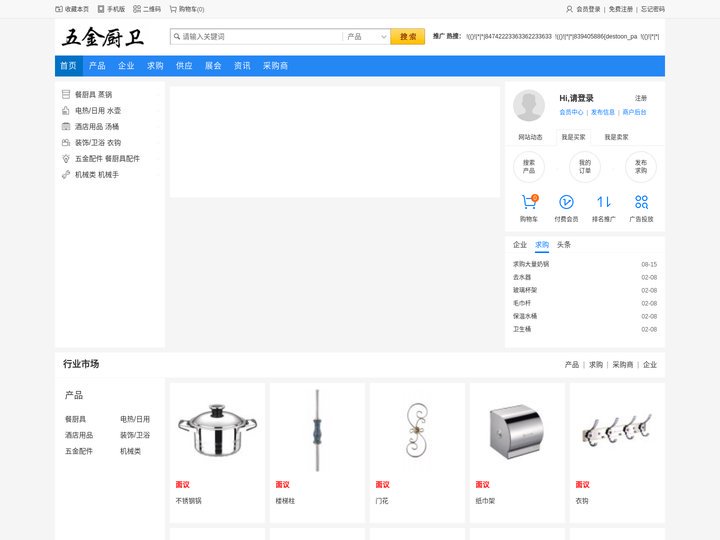Click 酒店用品 in the 产品 category list

(79, 435)
